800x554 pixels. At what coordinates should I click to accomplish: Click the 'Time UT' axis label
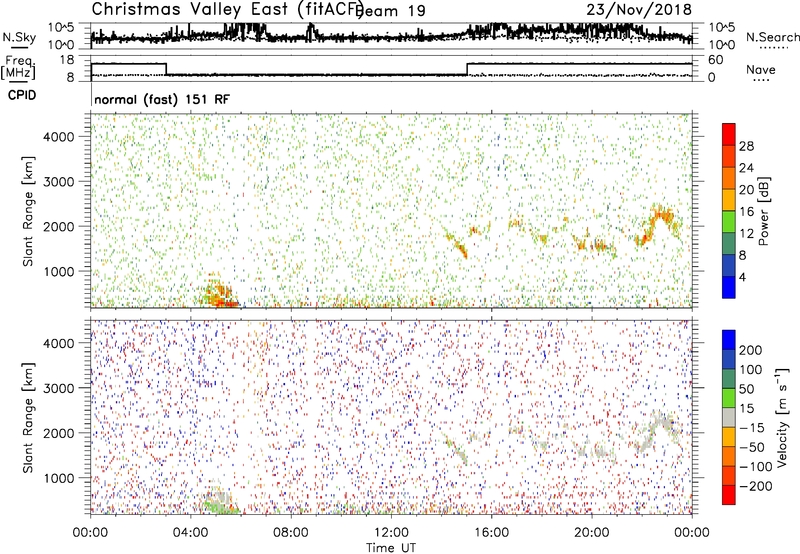[x=391, y=548]
